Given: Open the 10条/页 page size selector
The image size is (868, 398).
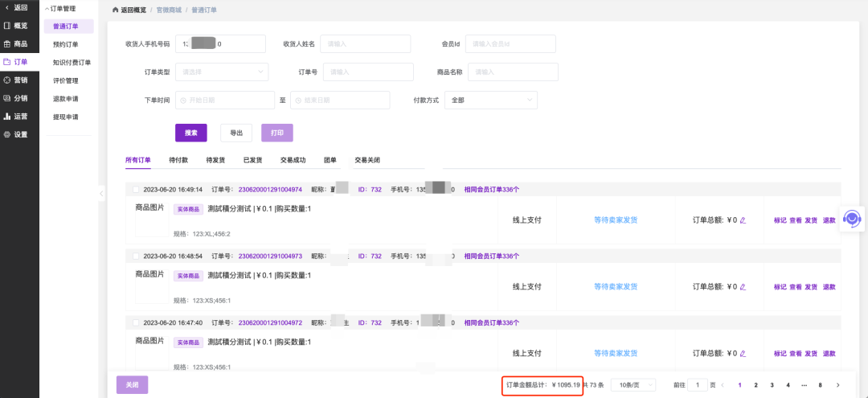Looking at the screenshot, I should coord(633,385).
